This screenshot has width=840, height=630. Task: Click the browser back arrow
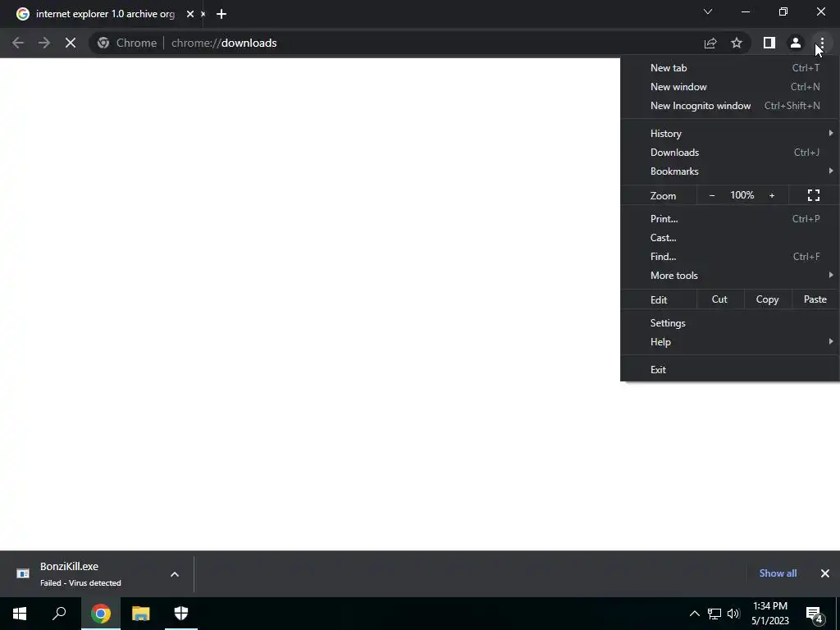pyautogui.click(x=18, y=43)
